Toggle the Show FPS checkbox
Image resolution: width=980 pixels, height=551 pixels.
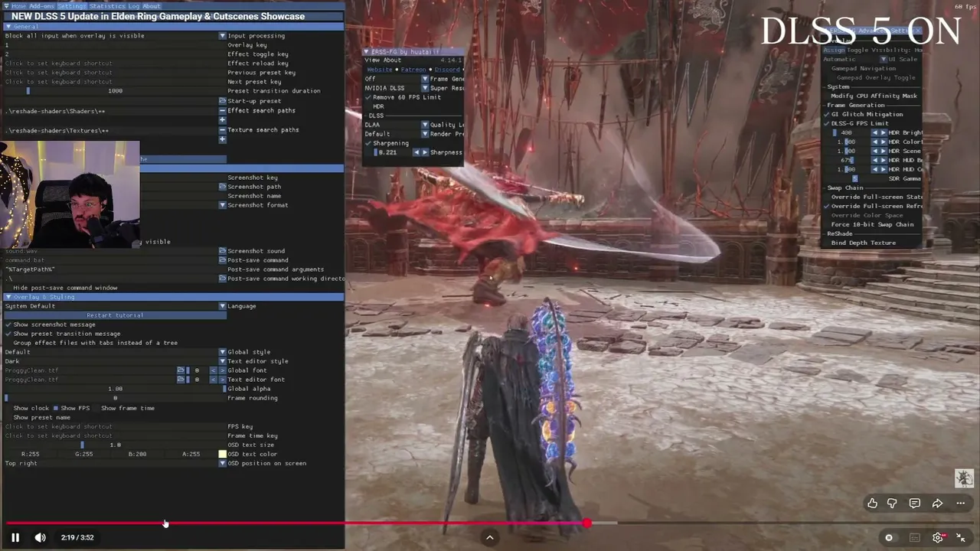[x=56, y=408]
